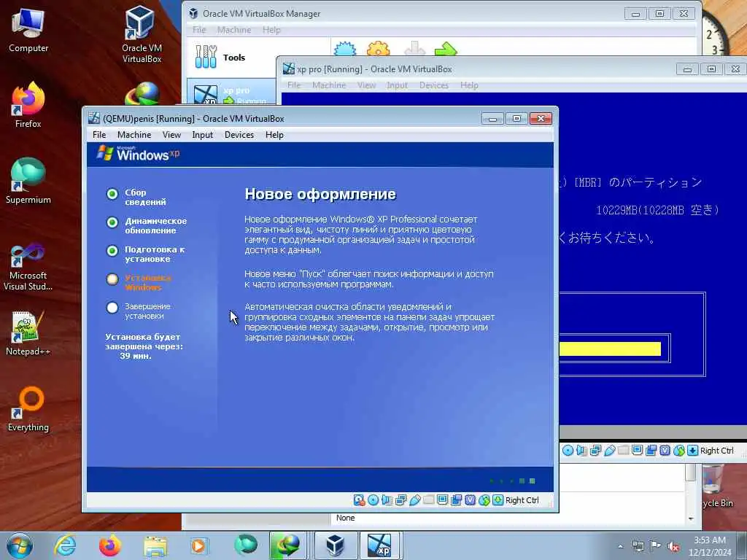
Task: Select the Computer desktop icon
Action: (28, 31)
